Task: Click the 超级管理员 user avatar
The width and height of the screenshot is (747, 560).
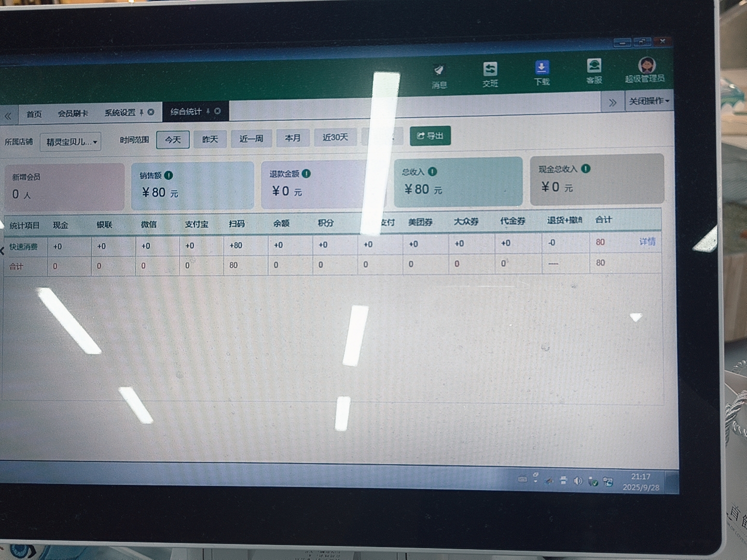Action: point(646,66)
